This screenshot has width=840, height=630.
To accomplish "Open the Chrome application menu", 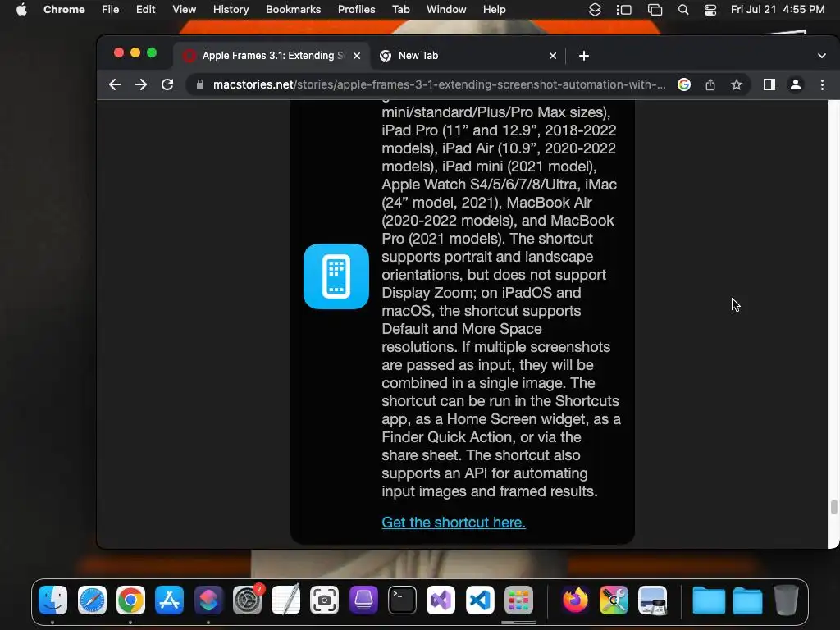I will click(64, 10).
